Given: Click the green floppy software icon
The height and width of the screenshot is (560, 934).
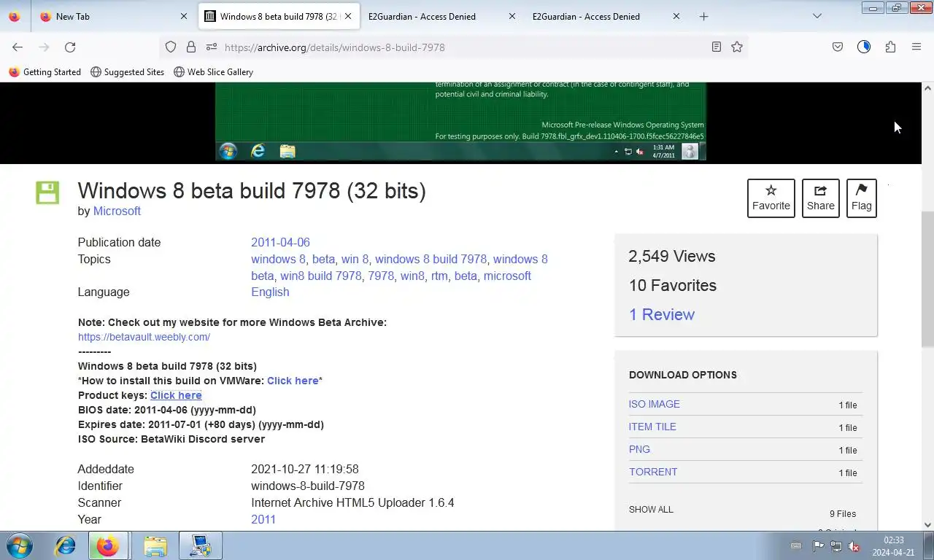Looking at the screenshot, I should (x=47, y=192).
